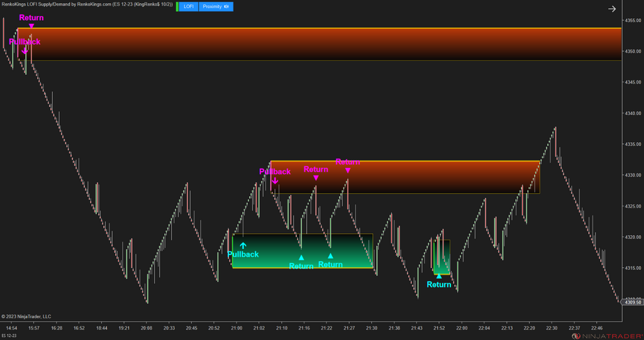Click the 4330.00 price axis label
Viewport: 644px width, 340px height.
tap(633, 175)
